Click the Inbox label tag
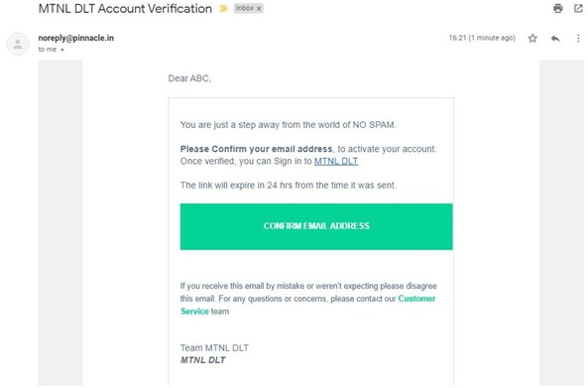This screenshot has height=388, width=588. (245, 8)
